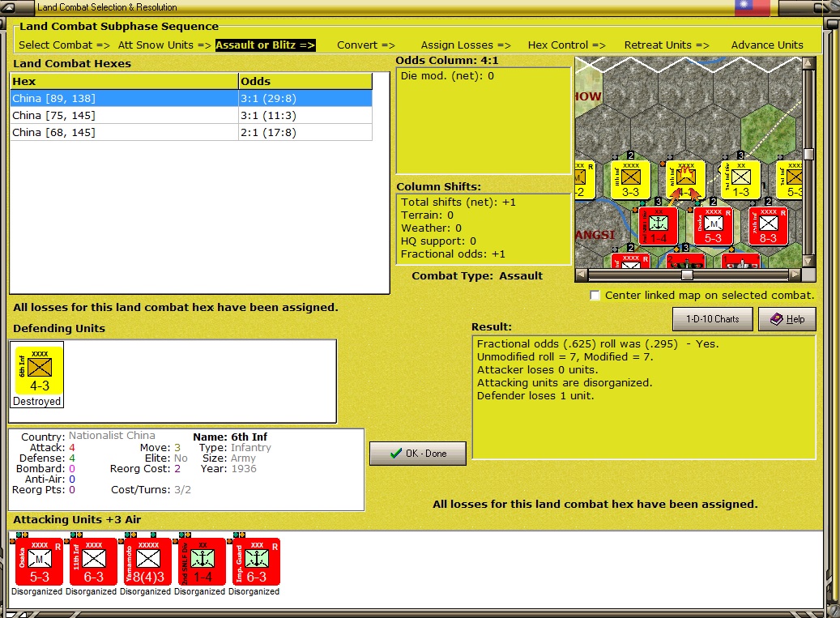Open the Help button
This screenshot has width=840, height=618.
click(x=787, y=319)
